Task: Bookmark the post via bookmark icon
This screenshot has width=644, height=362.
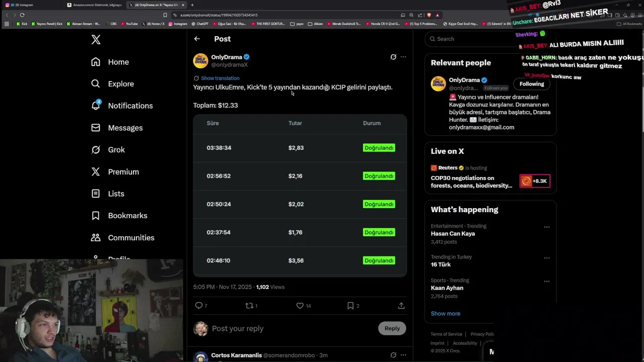Action: pyautogui.click(x=350, y=306)
